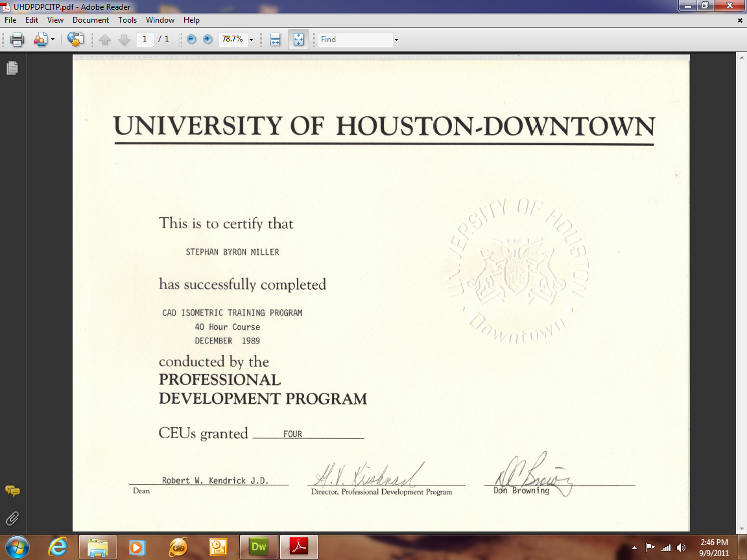Click the clock showing 2:46 PM
747x560 pixels.
714,542
